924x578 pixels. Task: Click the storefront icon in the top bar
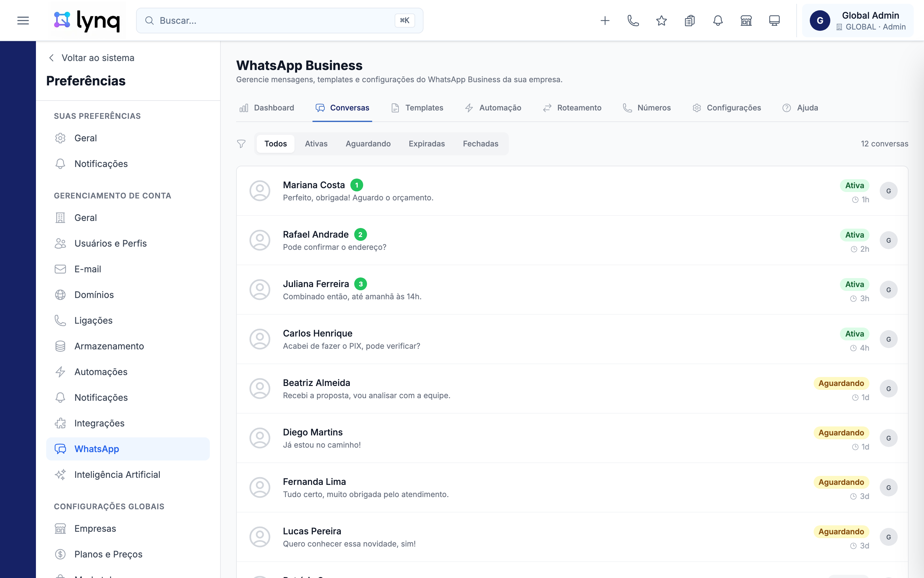[746, 21]
